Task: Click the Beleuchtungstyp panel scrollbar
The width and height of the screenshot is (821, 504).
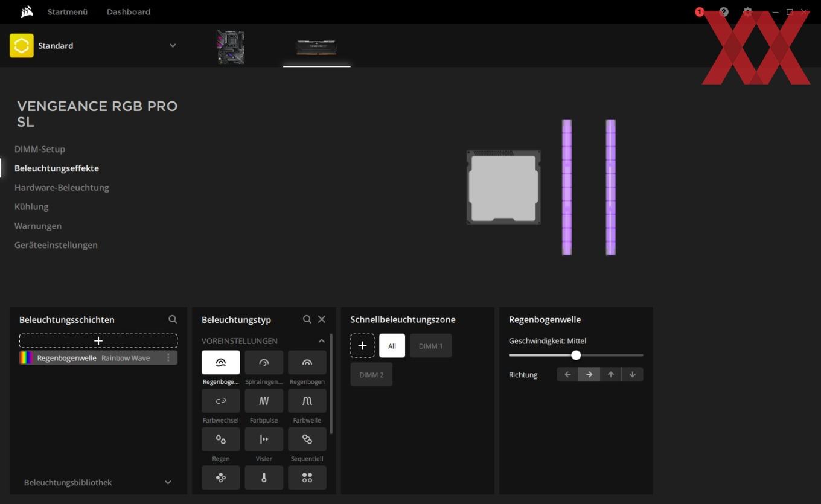Action: coord(331,384)
